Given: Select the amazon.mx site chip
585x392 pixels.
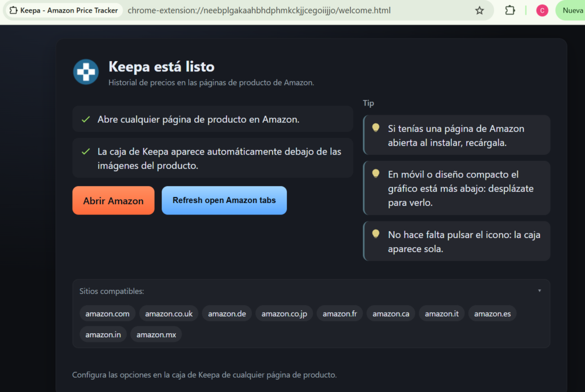Looking at the screenshot, I should pos(156,334).
